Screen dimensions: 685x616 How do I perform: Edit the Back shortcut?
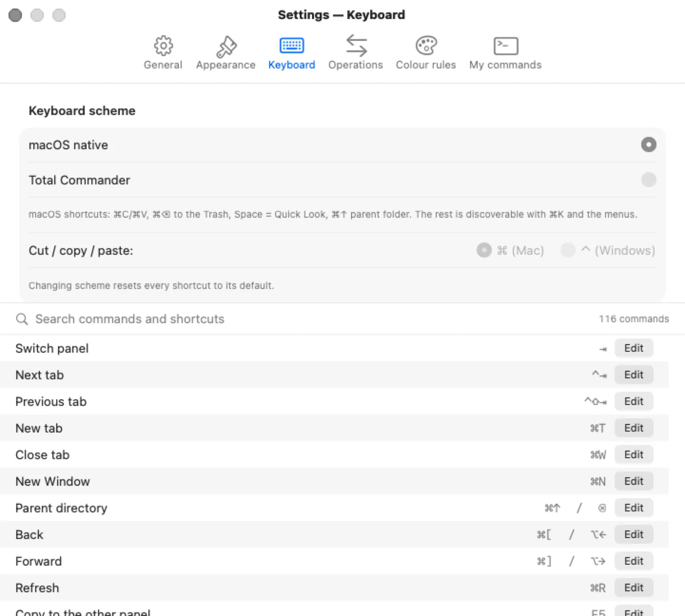tap(634, 534)
